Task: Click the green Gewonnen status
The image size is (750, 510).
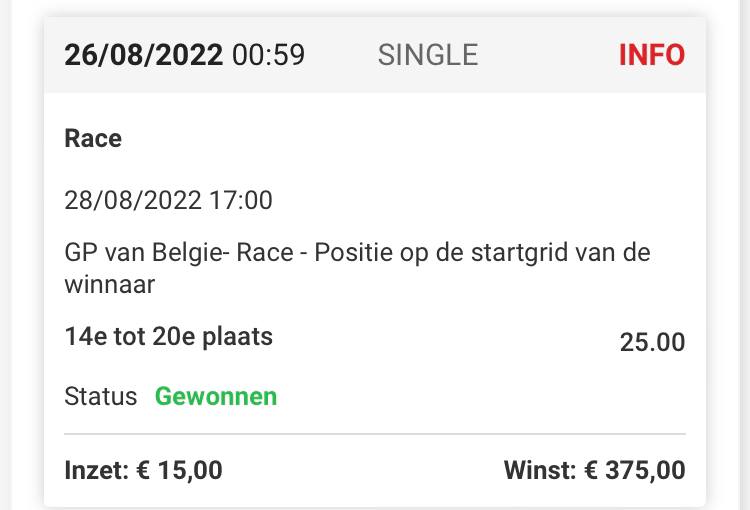Action: (216, 397)
